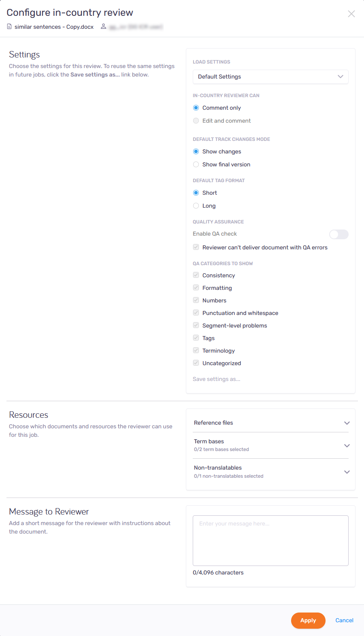Image resolution: width=364 pixels, height=636 pixels.
Task: Toggle the Punctuation and whitespace checkbox
Action: 196,313
